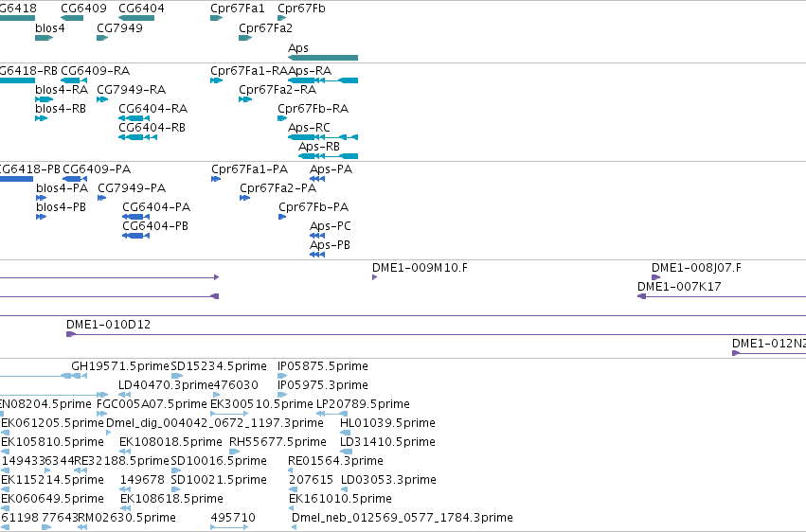The width and height of the screenshot is (806, 532).
Task: Select the EK061205.5prime EST
Action: point(5,433)
